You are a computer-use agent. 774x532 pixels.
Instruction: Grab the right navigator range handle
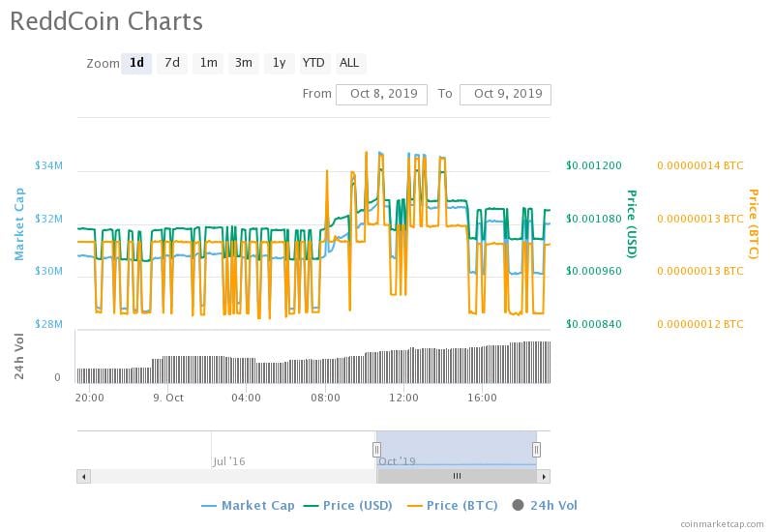click(537, 450)
